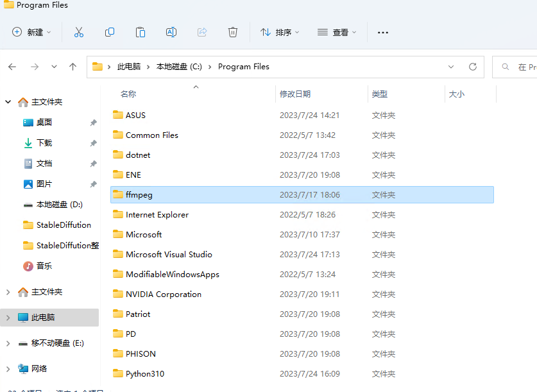Select 文档 in the sidebar
Screen dimensions: 537x392
tap(44, 164)
